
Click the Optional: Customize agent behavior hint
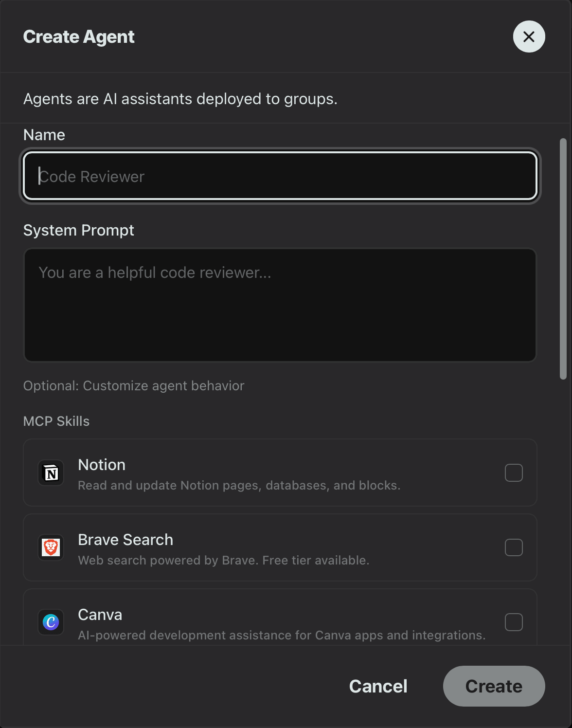pos(134,385)
